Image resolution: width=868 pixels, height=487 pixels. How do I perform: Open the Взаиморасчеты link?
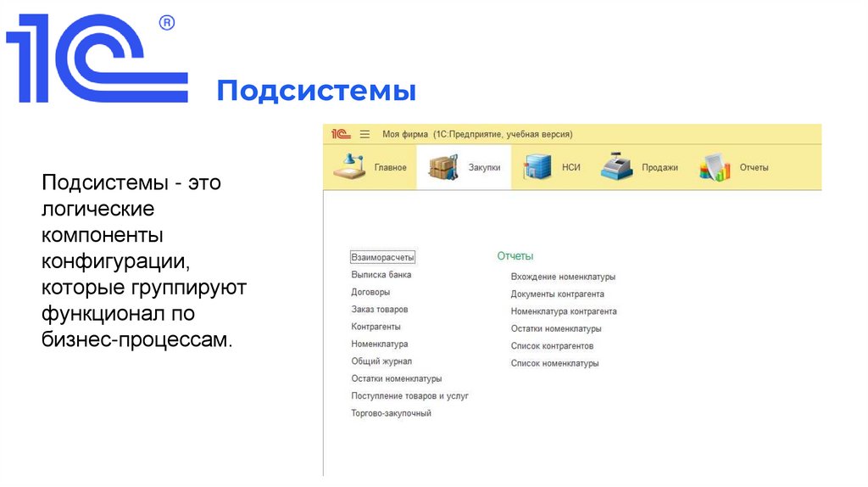(x=382, y=257)
